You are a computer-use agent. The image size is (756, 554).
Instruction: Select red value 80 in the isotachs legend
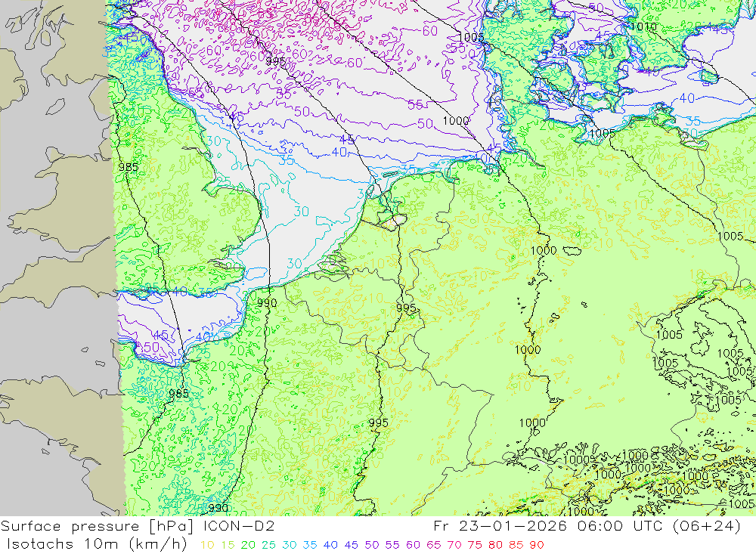pos(495,546)
